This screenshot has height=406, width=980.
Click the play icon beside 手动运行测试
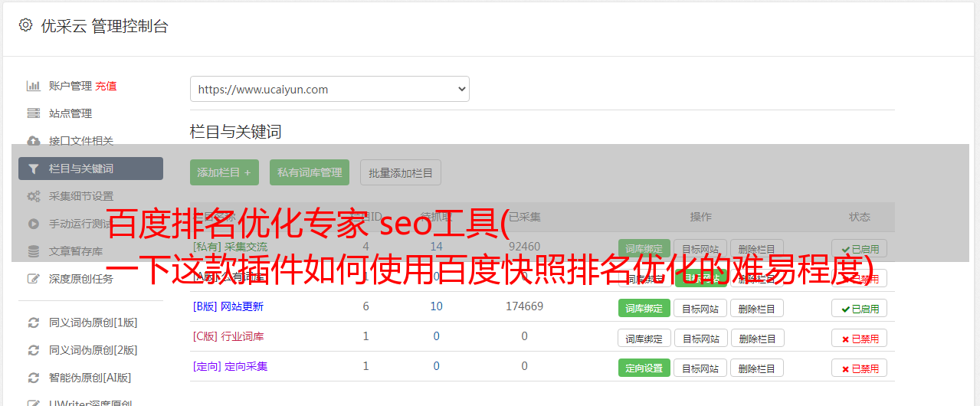pos(34,224)
